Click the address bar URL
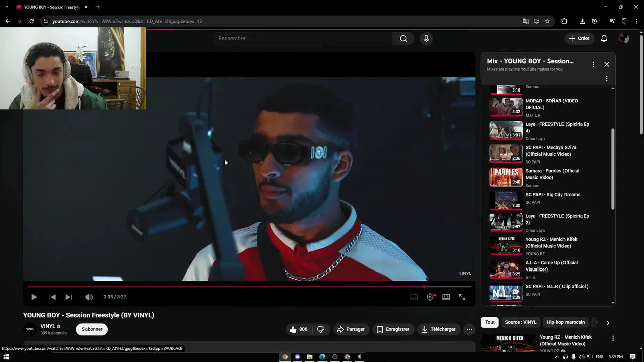This screenshot has width=644, height=362. point(127,21)
